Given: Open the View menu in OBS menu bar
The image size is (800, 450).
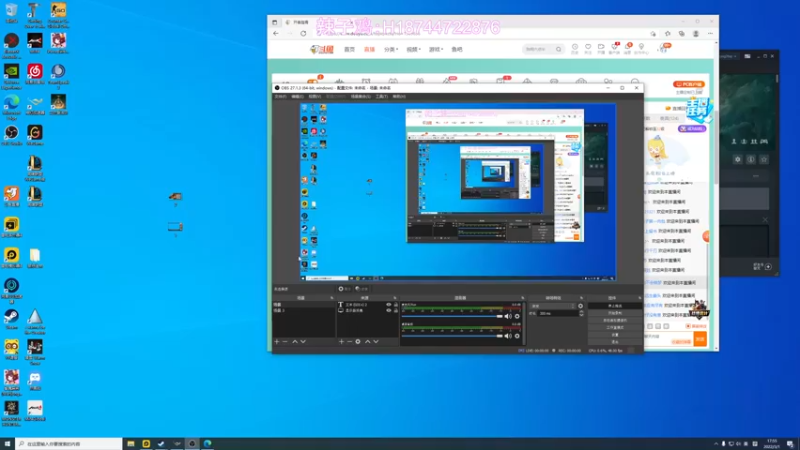Looking at the screenshot, I should point(315,96).
